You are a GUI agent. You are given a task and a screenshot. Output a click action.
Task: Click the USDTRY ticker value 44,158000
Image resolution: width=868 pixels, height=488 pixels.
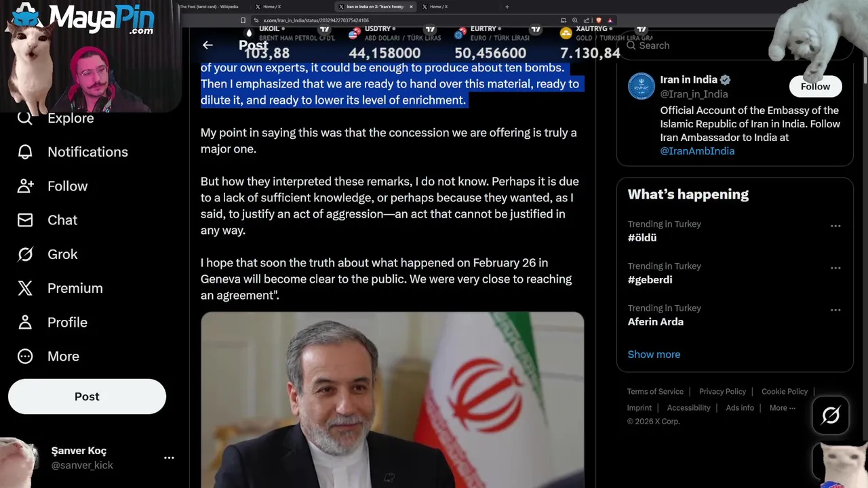point(384,53)
